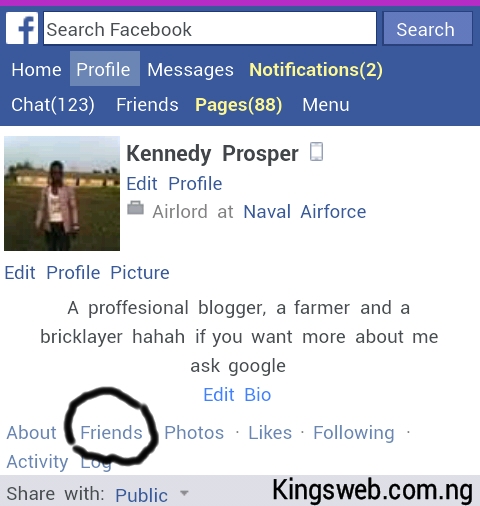The width and height of the screenshot is (480, 506).
Task: Click the Edit Profile link
Action: (174, 184)
